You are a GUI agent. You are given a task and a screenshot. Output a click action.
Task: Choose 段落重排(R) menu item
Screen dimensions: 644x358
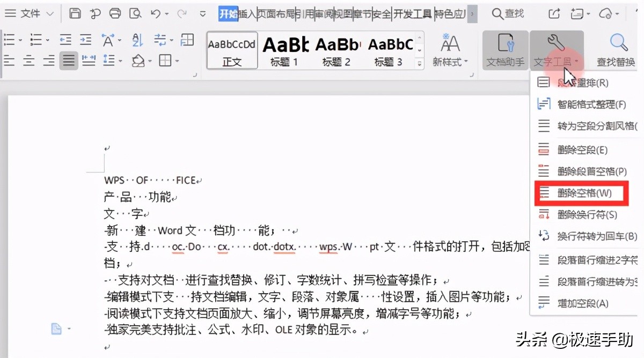pos(583,83)
